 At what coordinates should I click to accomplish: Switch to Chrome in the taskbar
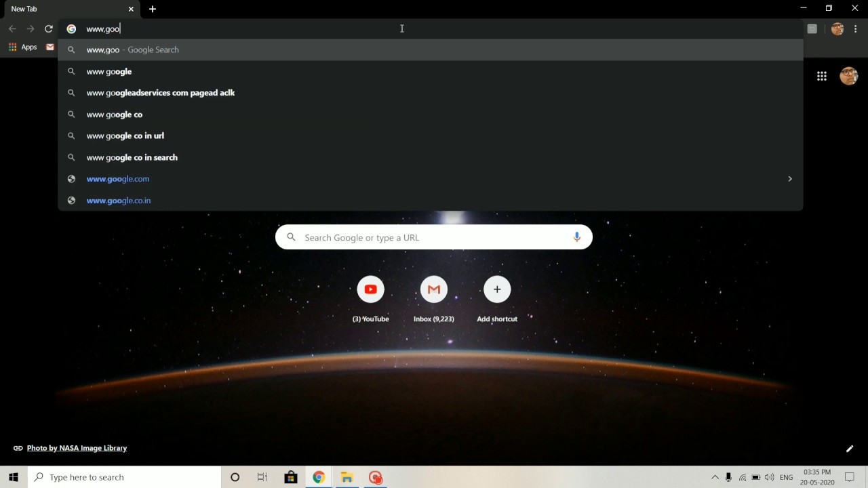point(319,477)
